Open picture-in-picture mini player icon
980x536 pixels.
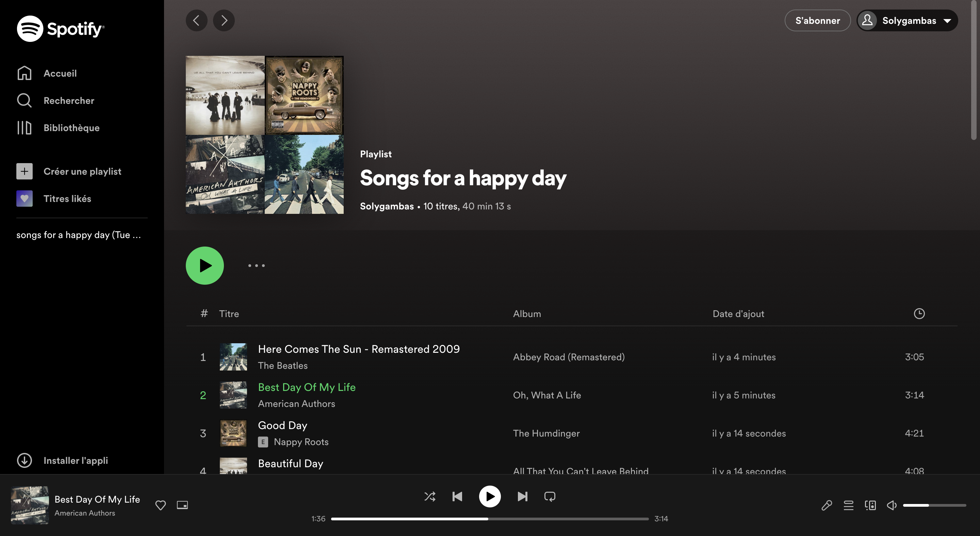click(x=182, y=505)
